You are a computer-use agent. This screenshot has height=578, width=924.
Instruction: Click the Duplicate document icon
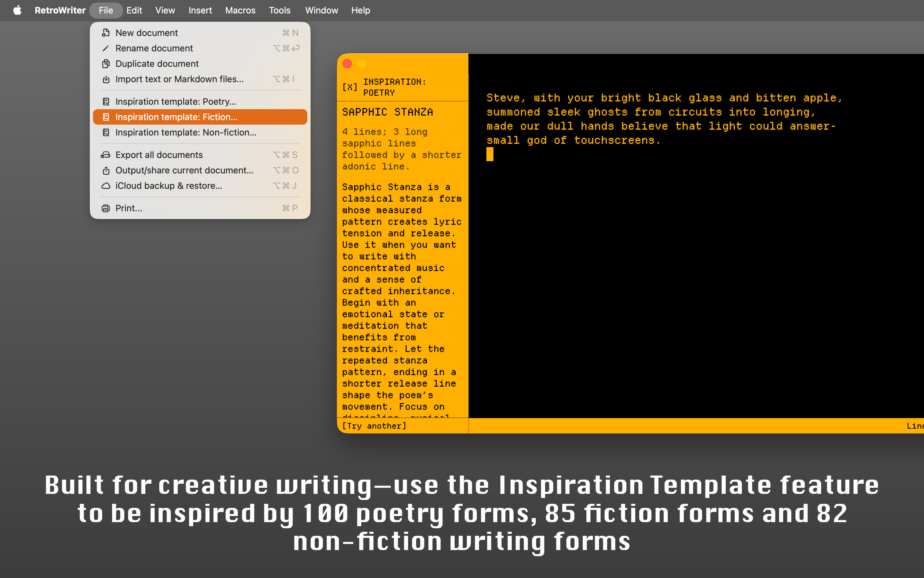(106, 64)
